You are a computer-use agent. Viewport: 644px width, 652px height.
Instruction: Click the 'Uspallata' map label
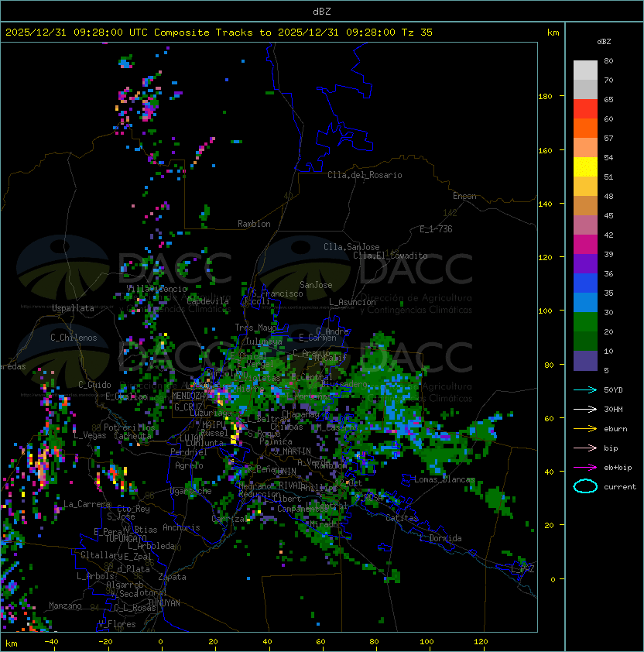(x=73, y=308)
